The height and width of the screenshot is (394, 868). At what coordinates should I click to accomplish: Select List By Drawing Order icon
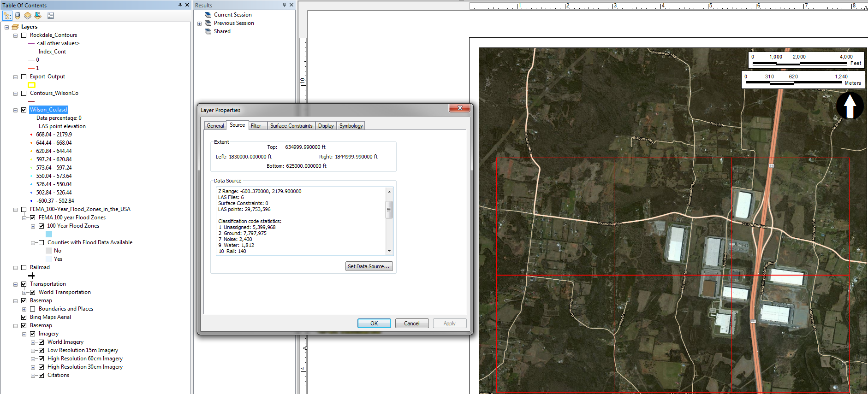(7, 16)
